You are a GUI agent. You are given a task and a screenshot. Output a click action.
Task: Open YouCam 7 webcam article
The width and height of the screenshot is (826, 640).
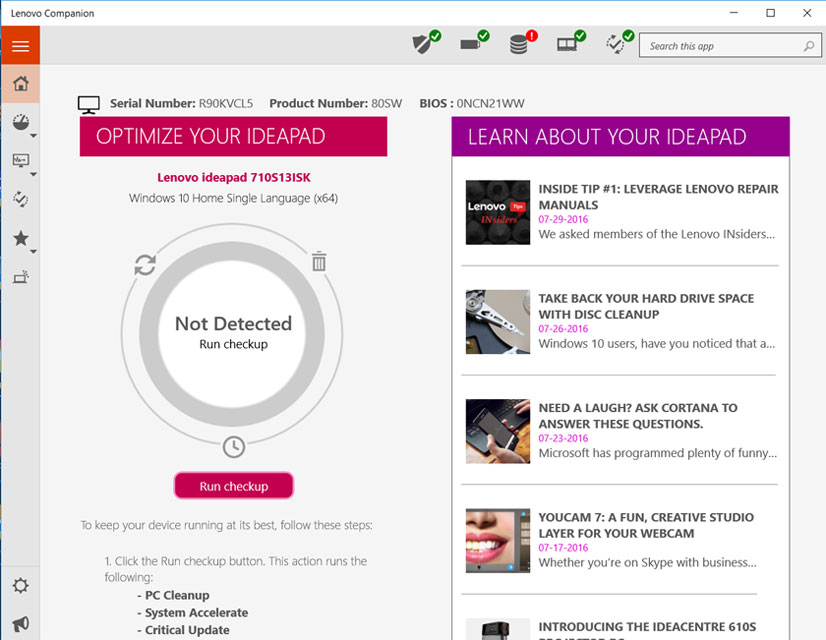tap(646, 525)
